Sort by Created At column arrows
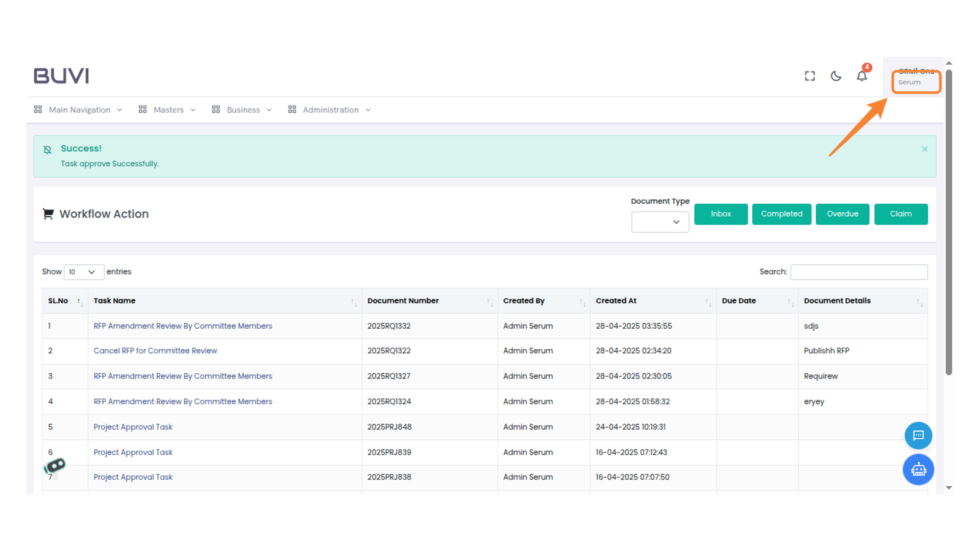 [x=707, y=302]
